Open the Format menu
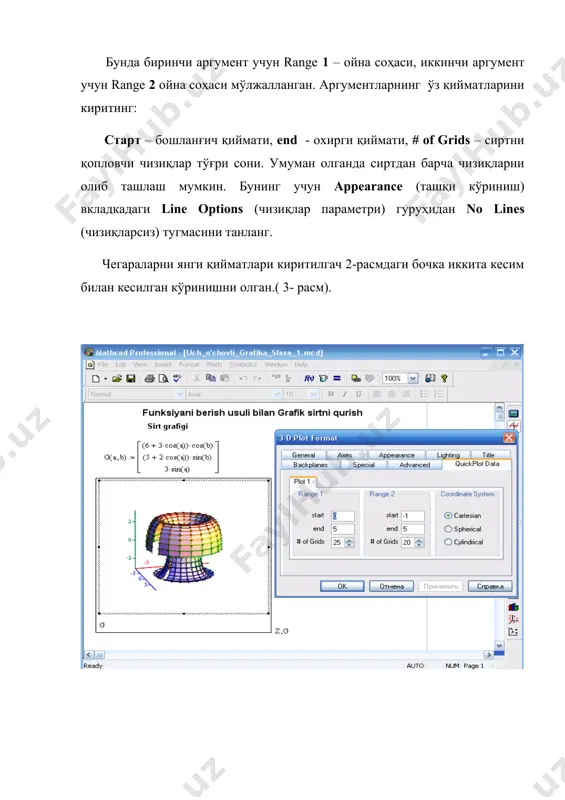This screenshot has width=565, height=800. click(189, 364)
